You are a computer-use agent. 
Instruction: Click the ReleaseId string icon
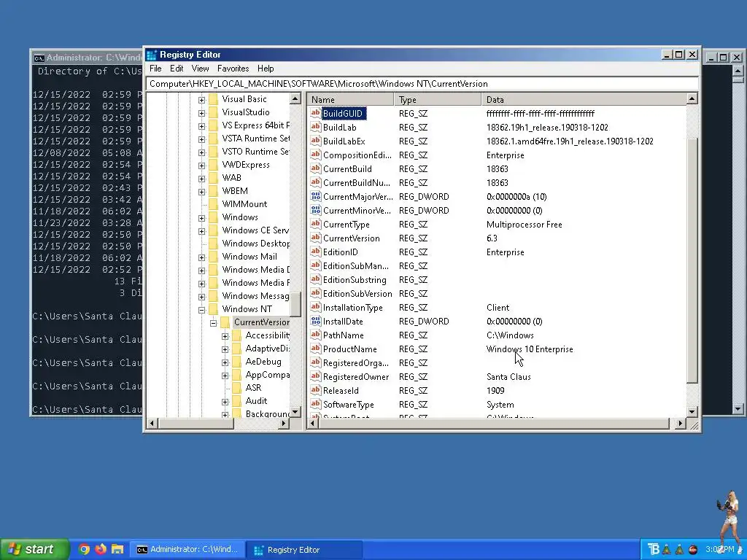pyautogui.click(x=315, y=390)
